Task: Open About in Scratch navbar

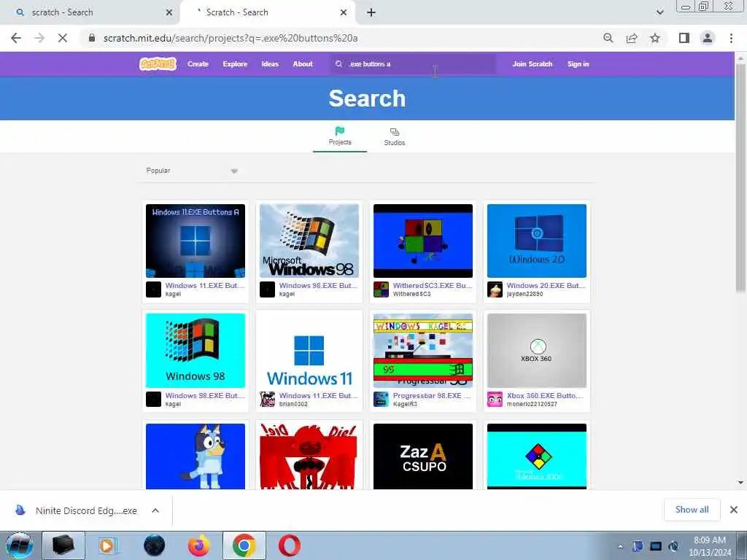Action: pos(303,64)
